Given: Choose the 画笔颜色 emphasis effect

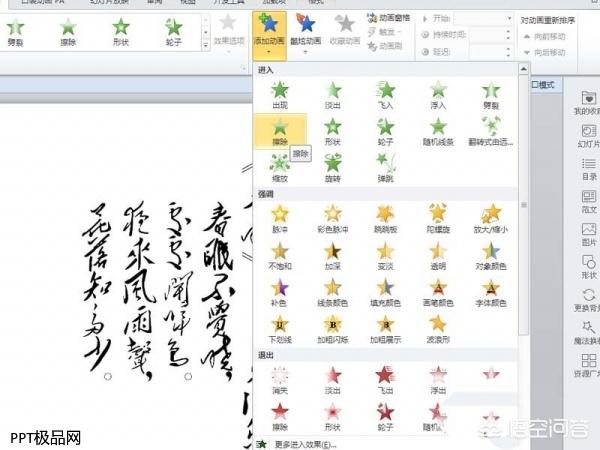Looking at the screenshot, I should pyautogui.click(x=438, y=293).
